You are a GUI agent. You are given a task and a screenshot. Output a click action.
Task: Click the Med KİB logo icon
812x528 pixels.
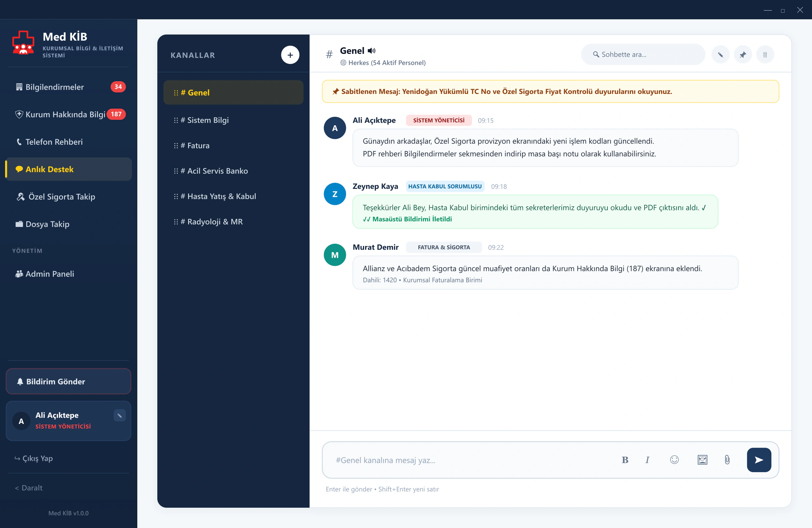tap(23, 43)
